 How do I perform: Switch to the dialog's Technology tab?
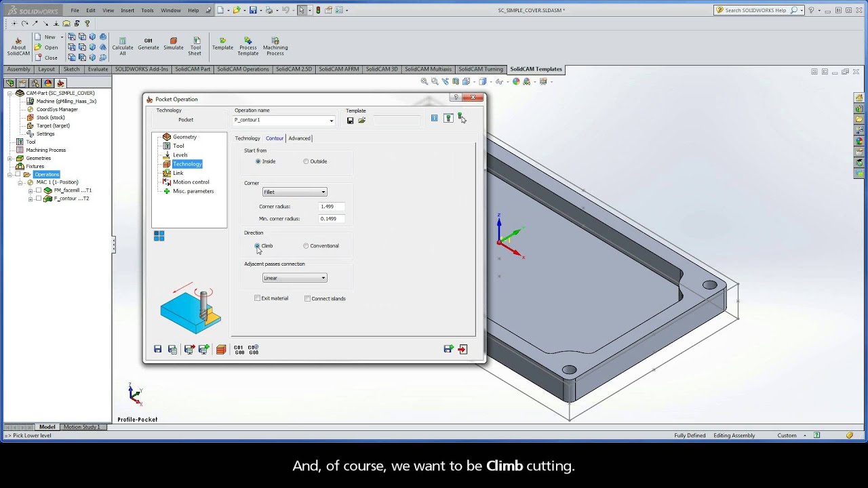(x=248, y=138)
